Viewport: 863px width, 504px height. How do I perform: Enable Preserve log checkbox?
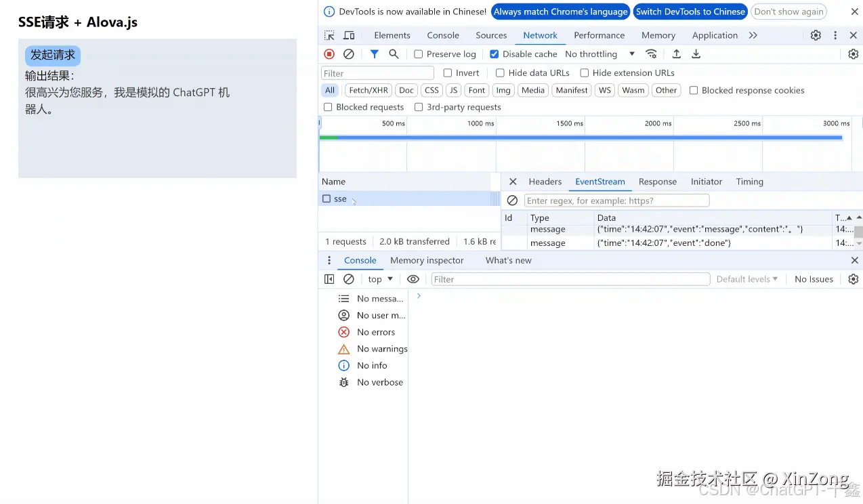click(x=419, y=54)
